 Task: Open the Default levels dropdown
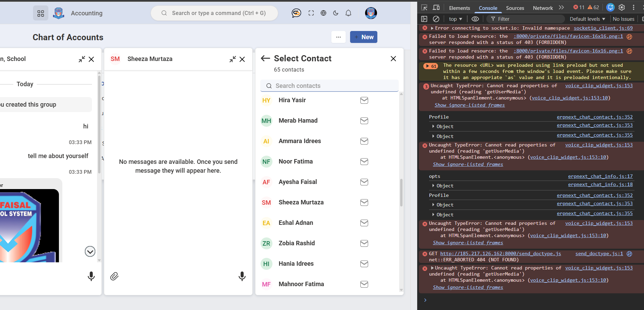tap(587, 19)
